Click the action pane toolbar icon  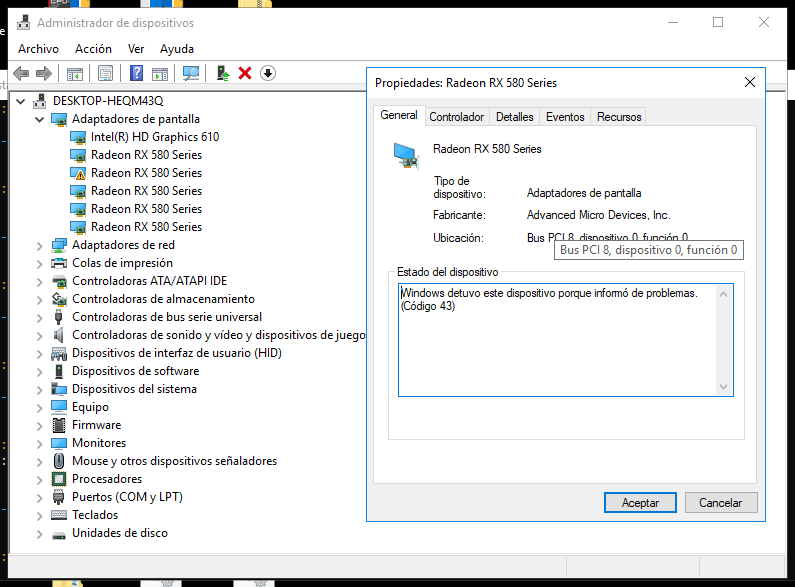[x=160, y=74]
